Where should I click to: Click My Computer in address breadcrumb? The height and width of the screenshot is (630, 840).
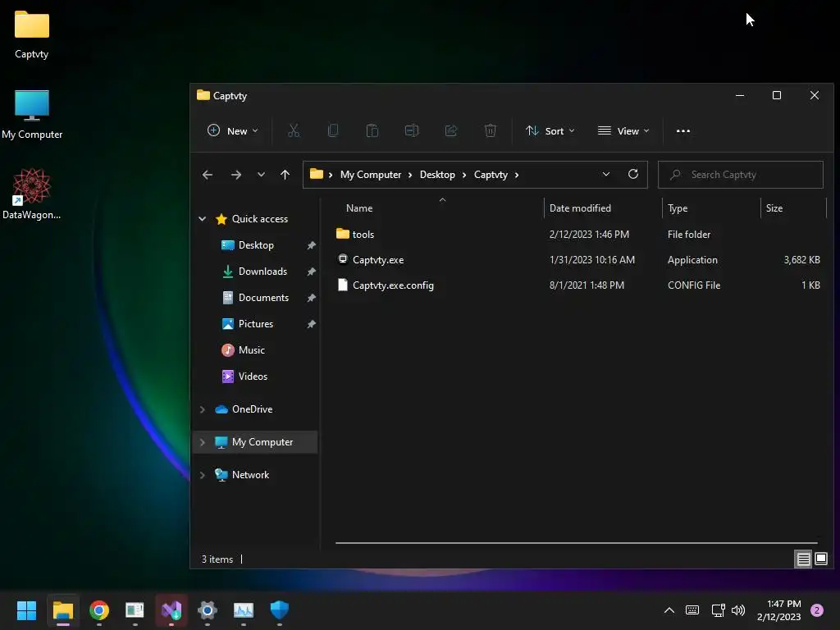370,175
